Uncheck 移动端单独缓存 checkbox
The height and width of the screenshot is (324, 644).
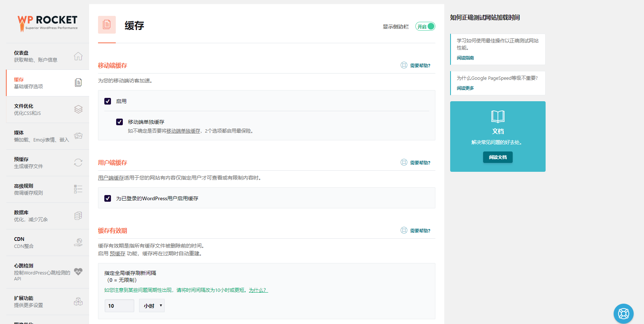pos(119,122)
